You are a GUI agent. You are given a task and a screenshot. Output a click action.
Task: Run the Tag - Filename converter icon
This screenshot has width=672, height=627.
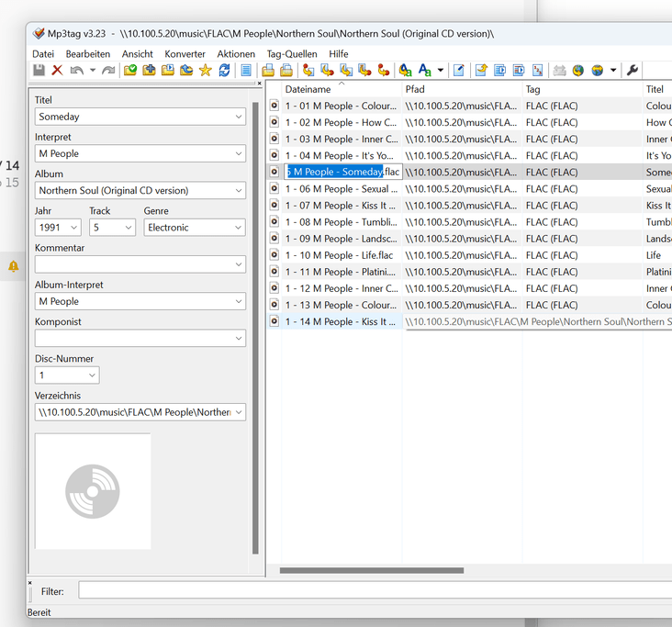tap(308, 70)
